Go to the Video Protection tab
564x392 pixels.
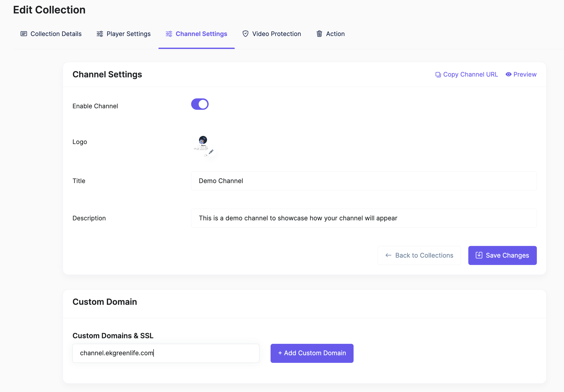coord(276,34)
